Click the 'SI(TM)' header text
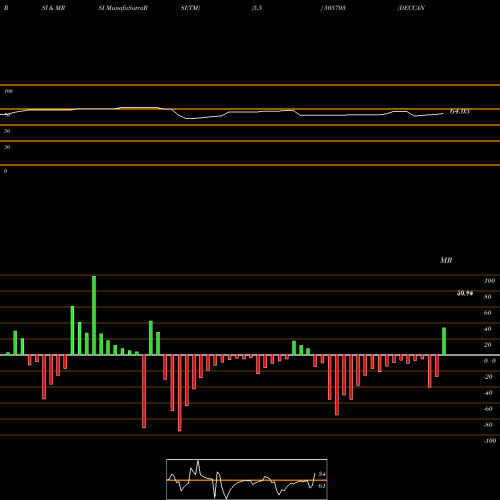The width and height of the screenshot is (500, 500). click(190, 8)
